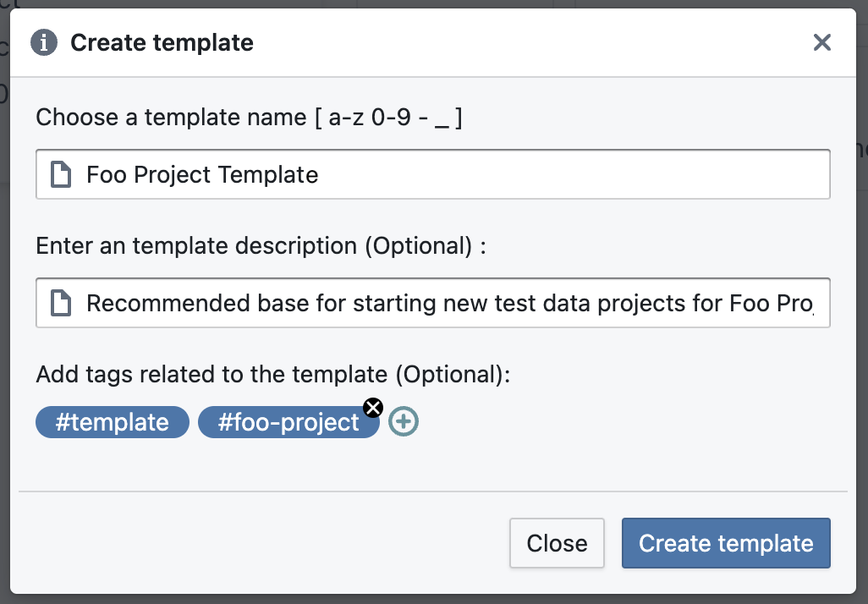
Task: Click the Close button in dialog footer
Action: coord(557,543)
